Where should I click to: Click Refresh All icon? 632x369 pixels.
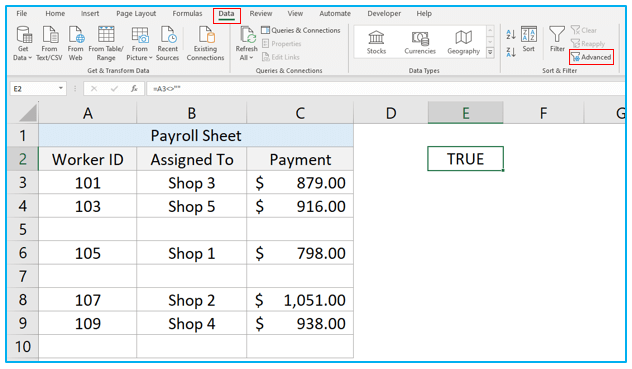pyautogui.click(x=247, y=35)
